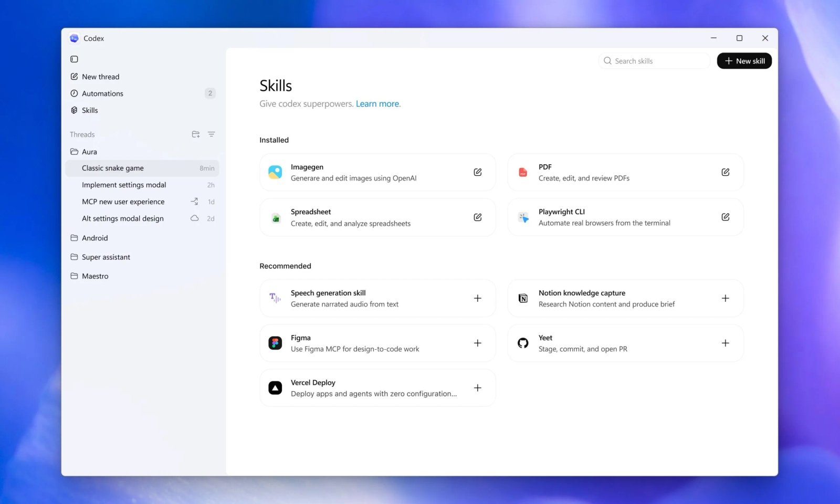840x504 pixels.
Task: Install the Vercel Deploy skill
Action: pos(477,388)
